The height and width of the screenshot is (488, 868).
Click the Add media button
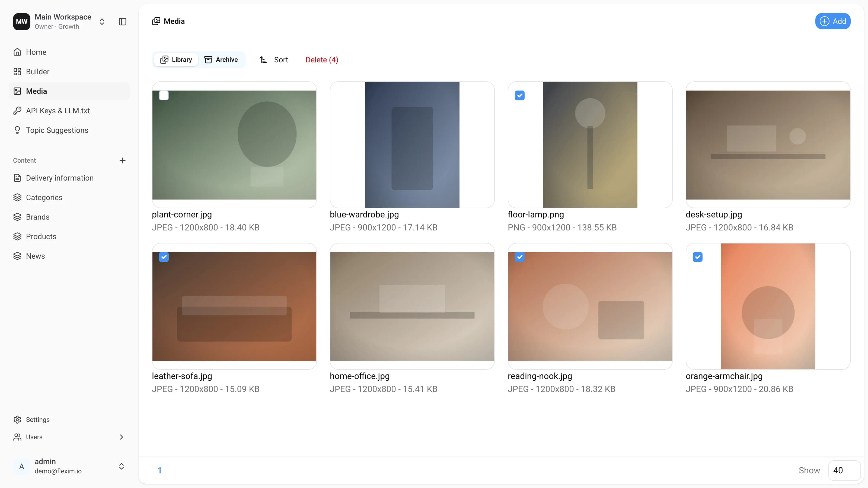coord(833,21)
